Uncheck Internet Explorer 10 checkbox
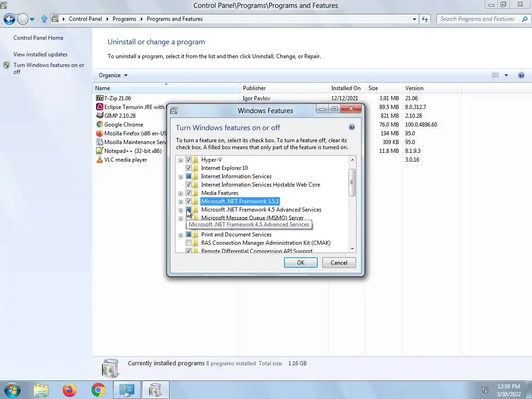532x399 pixels. click(x=188, y=168)
